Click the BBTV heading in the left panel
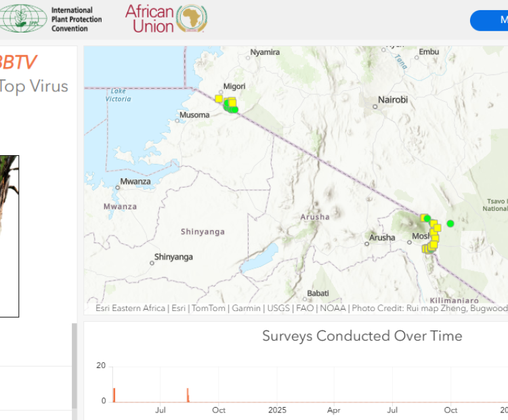The width and height of the screenshot is (508, 420). [18, 62]
